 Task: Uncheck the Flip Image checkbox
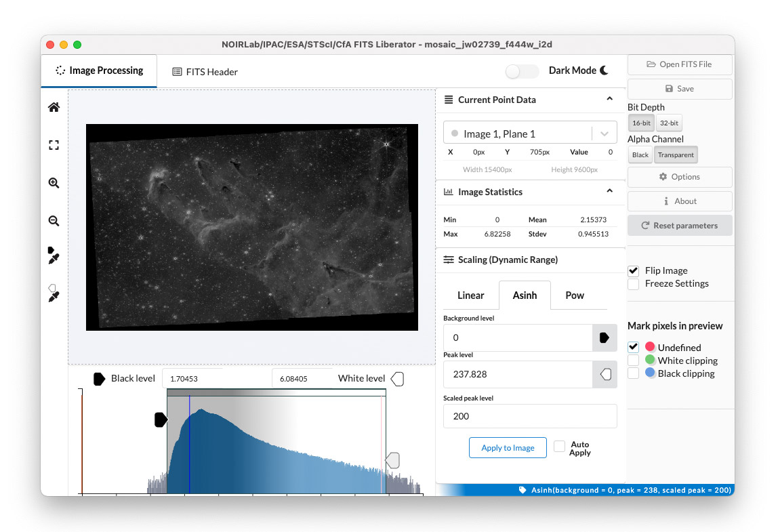click(634, 270)
